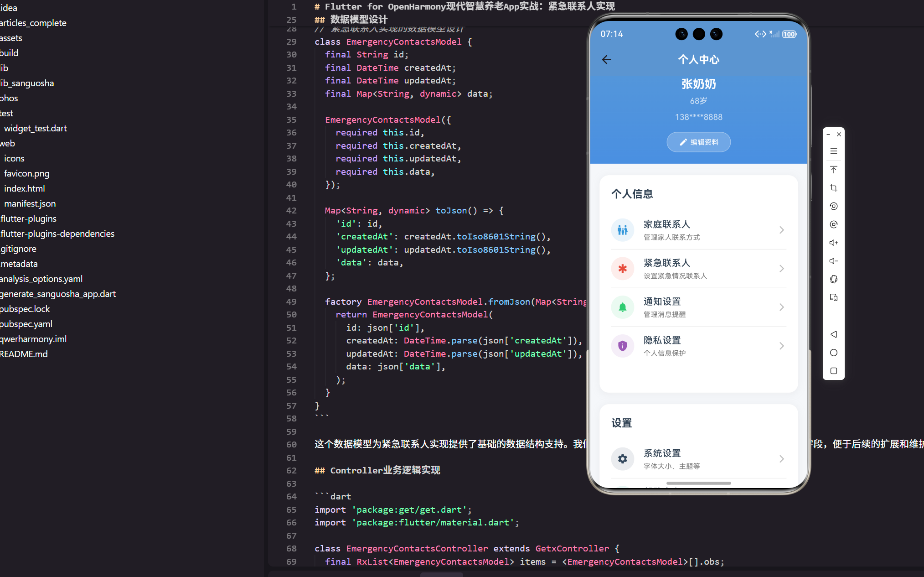The height and width of the screenshot is (577, 924).
Task: Open widget_test.dart in the file tree
Action: coord(36,129)
